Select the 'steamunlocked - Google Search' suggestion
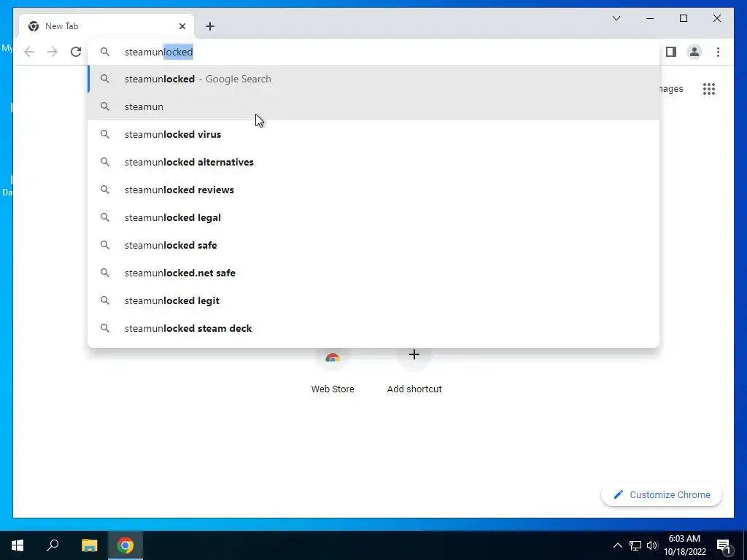The width and height of the screenshot is (747, 560). (x=374, y=79)
